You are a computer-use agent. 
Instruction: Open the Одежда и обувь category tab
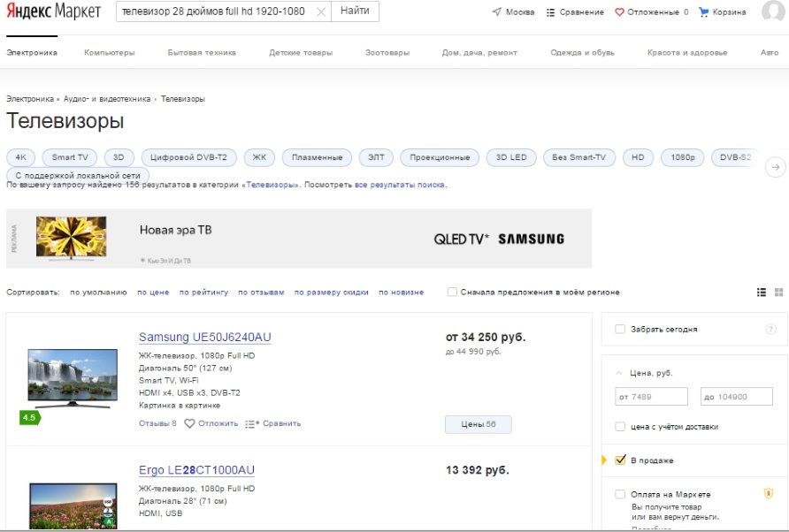[582, 52]
